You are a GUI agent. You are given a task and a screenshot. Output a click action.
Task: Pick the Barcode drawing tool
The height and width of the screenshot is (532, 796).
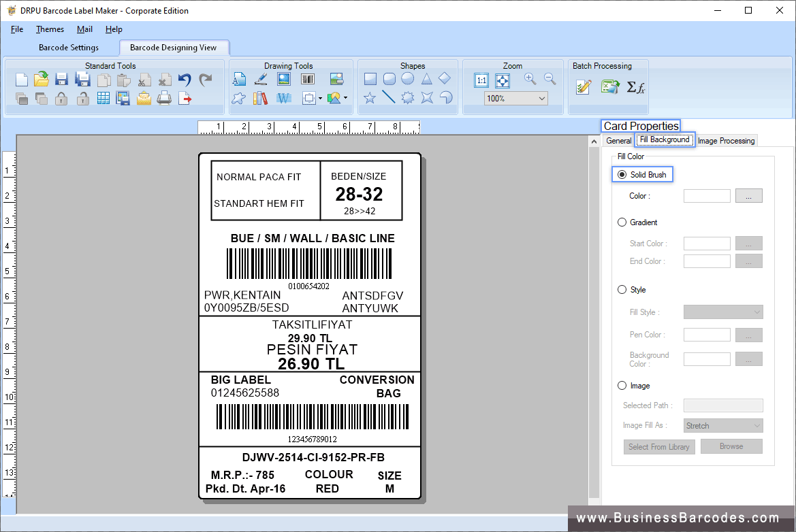(x=307, y=78)
